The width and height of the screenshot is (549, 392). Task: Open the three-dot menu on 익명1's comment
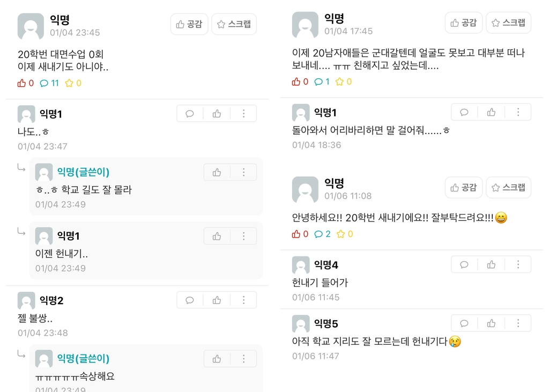click(244, 113)
